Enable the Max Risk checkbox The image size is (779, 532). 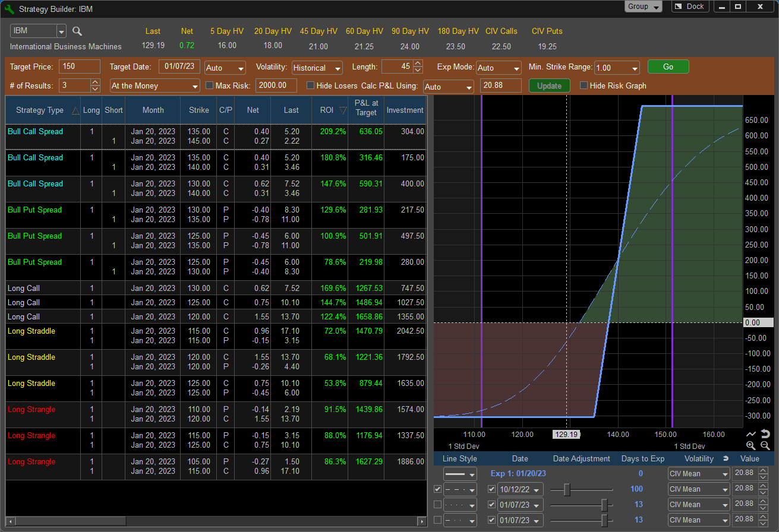209,85
